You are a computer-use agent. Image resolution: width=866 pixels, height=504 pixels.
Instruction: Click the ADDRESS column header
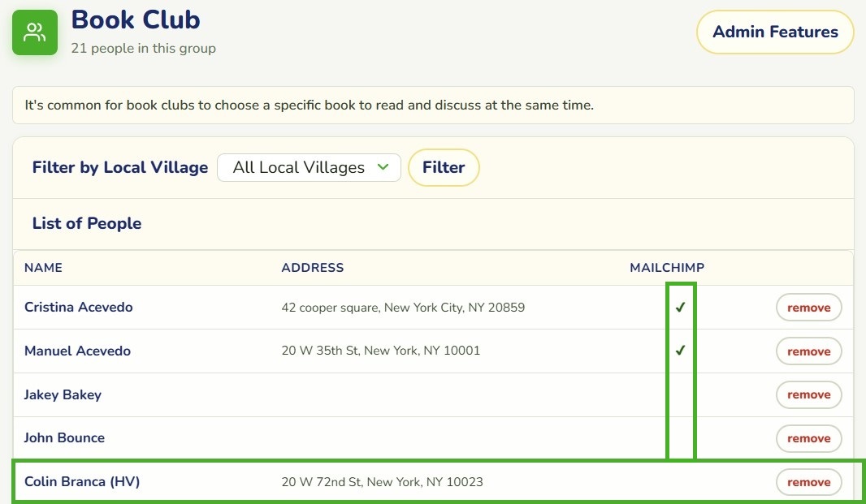point(313,268)
